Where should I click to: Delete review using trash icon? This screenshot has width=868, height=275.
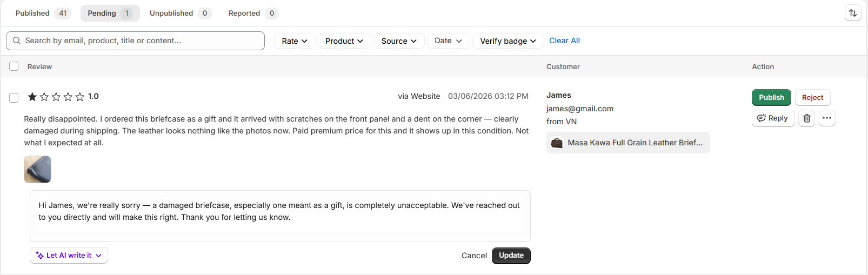click(807, 118)
